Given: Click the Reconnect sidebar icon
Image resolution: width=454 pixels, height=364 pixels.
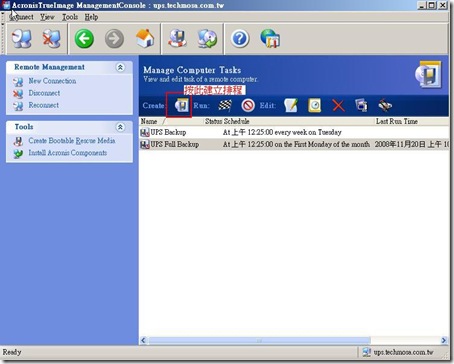Looking at the screenshot, I should point(18,106).
